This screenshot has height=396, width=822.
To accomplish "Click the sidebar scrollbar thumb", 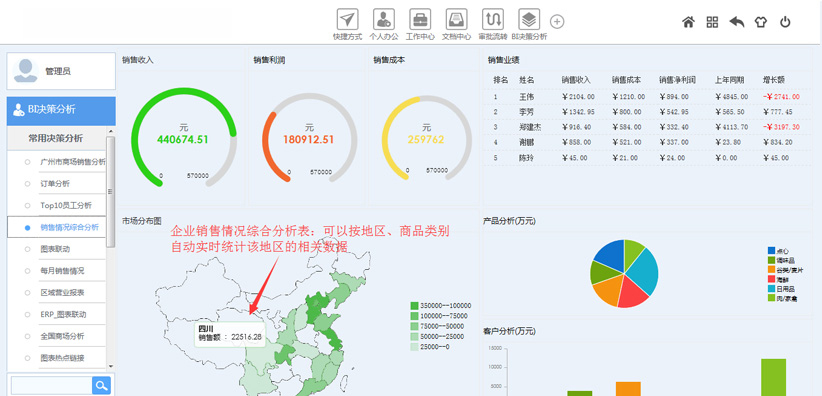I will pyautogui.click(x=110, y=191).
